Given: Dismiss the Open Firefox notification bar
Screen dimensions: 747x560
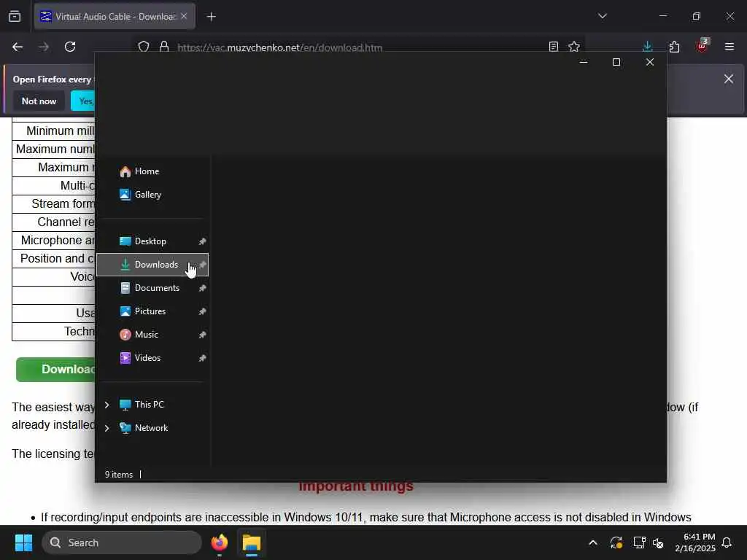Looking at the screenshot, I should [729, 79].
